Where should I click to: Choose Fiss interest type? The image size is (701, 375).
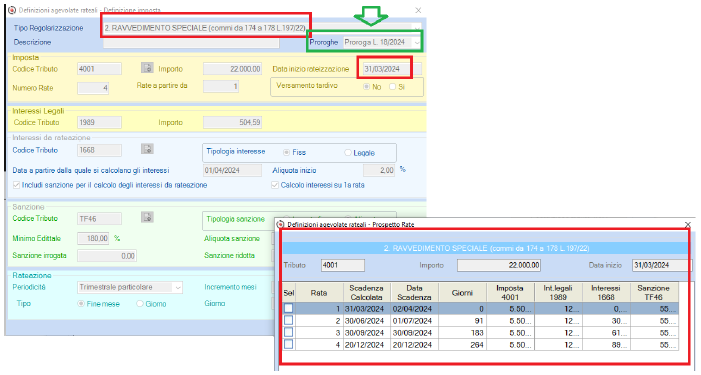(x=287, y=152)
